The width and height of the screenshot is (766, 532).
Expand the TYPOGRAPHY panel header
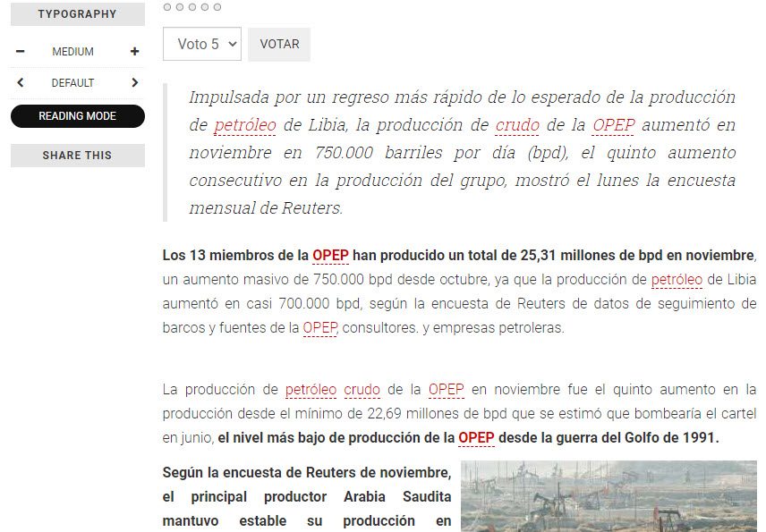77,14
